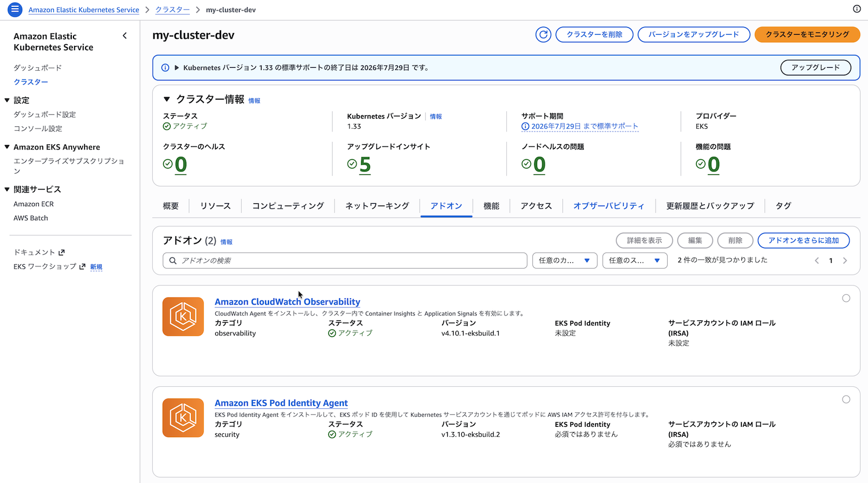
Task: Click the previous add-ons page arrow
Action: point(816,261)
